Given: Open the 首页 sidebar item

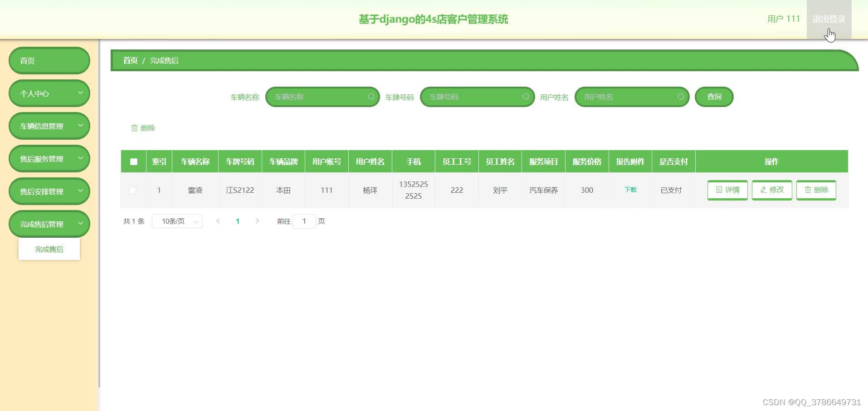Looking at the screenshot, I should tap(49, 61).
